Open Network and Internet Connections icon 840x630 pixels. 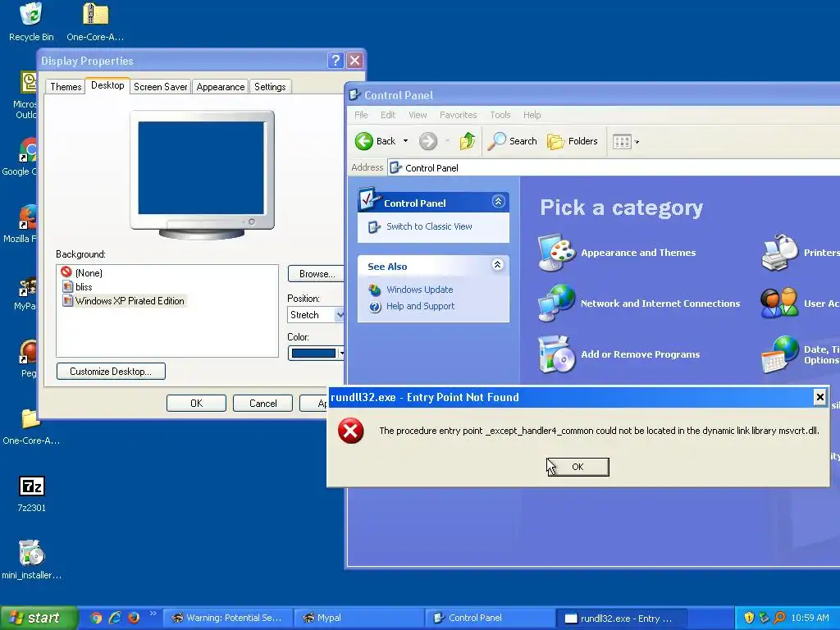point(557,304)
